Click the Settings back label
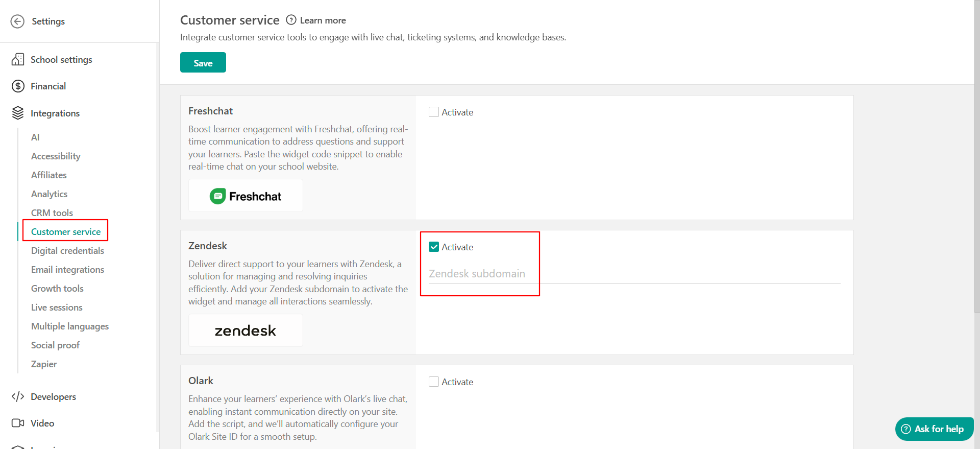The image size is (980, 449). (x=48, y=21)
